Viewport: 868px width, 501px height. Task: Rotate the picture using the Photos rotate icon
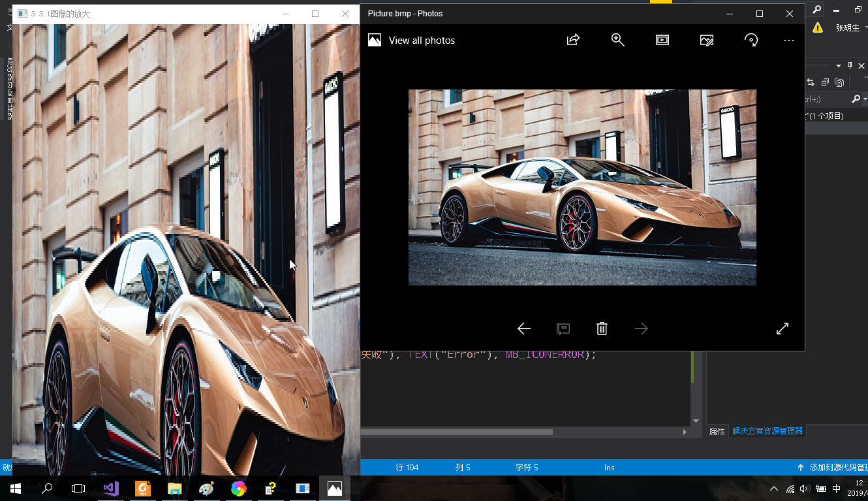[x=751, y=40]
